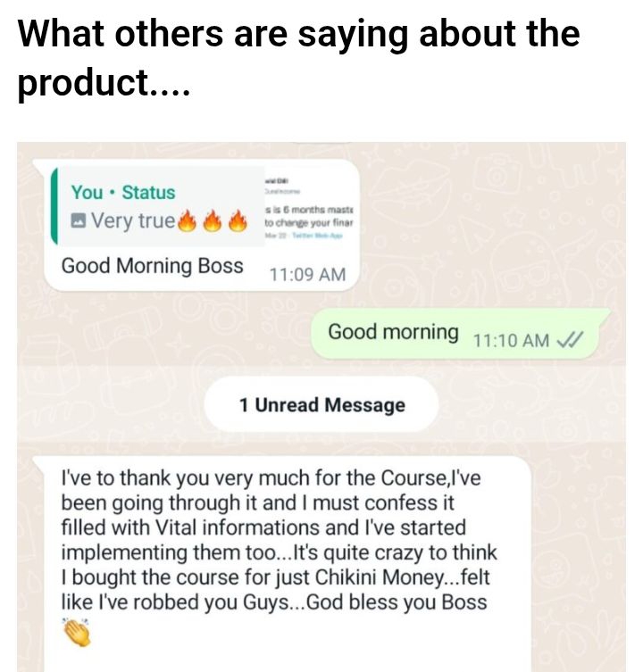
Task: Open the quoted "Status" label
Action: pyautogui.click(x=148, y=193)
